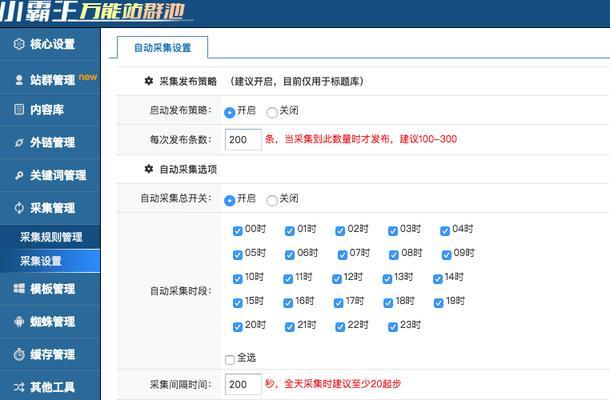Click the 站群管理 user icon
610x400 pixels.
(19, 80)
